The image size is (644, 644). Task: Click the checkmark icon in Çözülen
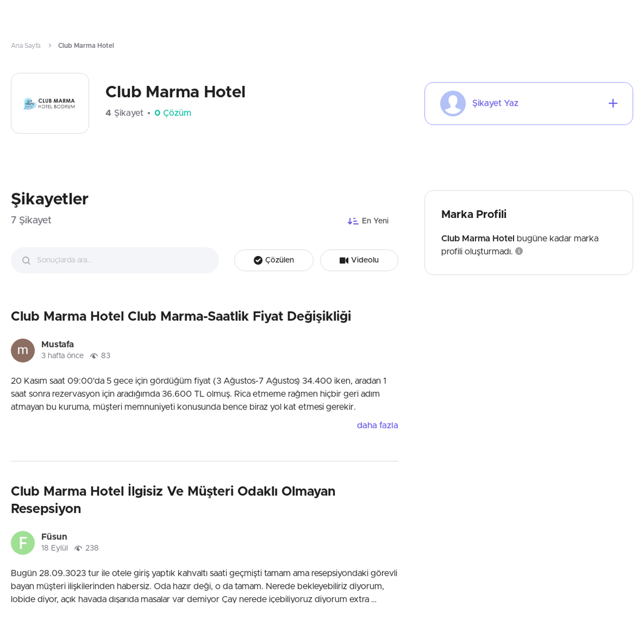coord(258,260)
